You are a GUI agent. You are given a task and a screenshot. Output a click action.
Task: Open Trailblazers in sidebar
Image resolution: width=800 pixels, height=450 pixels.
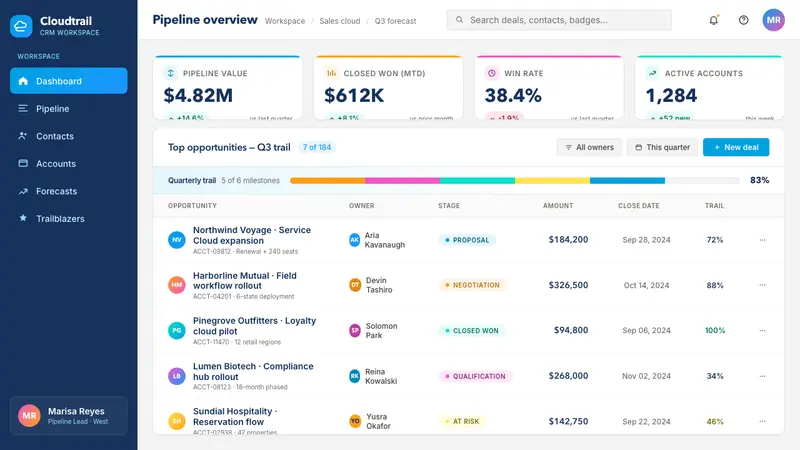point(68,218)
